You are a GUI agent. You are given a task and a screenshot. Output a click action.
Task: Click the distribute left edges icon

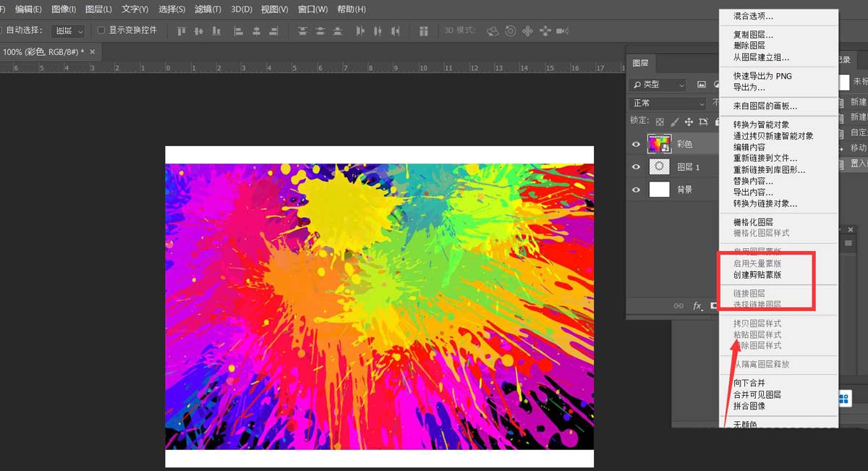click(360, 30)
